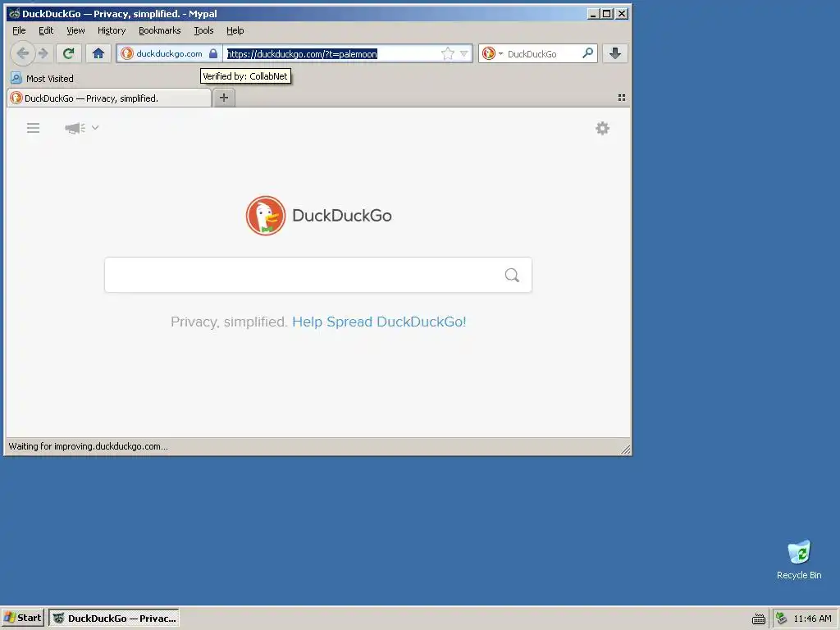The width and height of the screenshot is (840, 630).
Task: Show all tabs grid icon
Action: 622,98
